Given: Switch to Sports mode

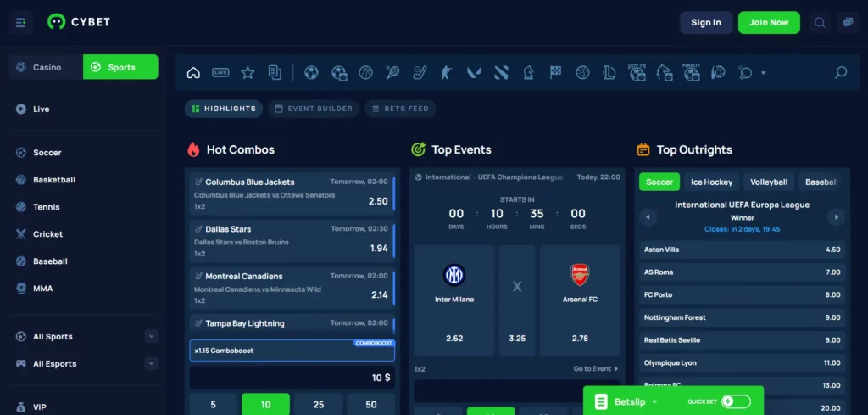Looking at the screenshot, I should pyautogui.click(x=120, y=67).
